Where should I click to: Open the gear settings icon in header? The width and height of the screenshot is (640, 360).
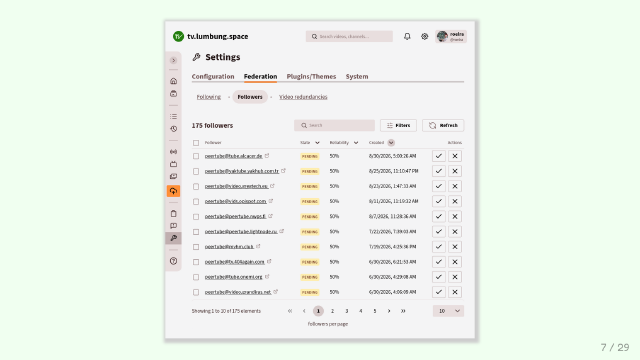424,36
